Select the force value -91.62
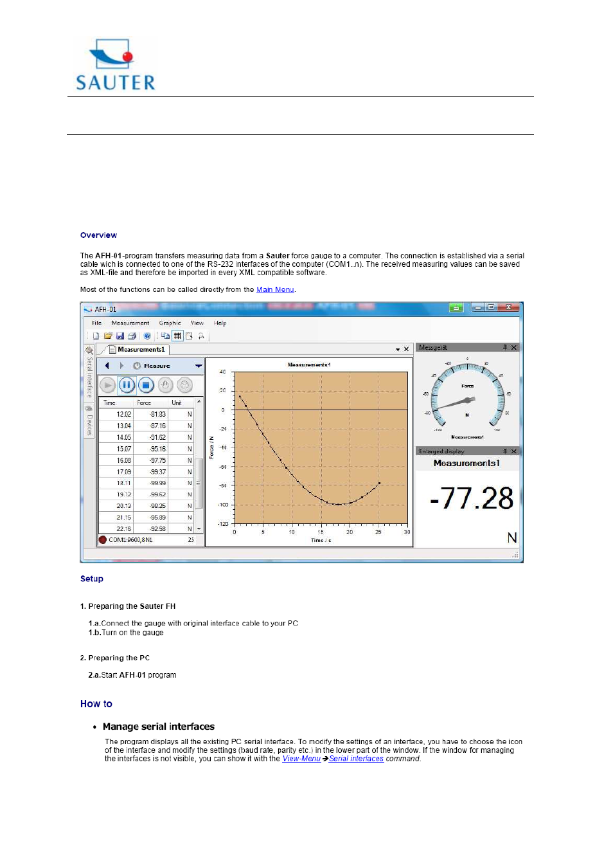 pyautogui.click(x=151, y=437)
